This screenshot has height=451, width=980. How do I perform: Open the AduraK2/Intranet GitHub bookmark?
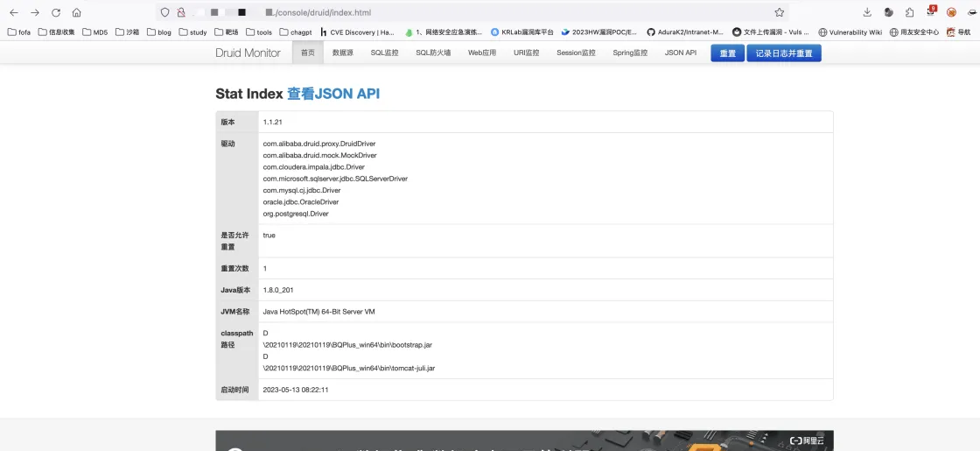coord(685,32)
